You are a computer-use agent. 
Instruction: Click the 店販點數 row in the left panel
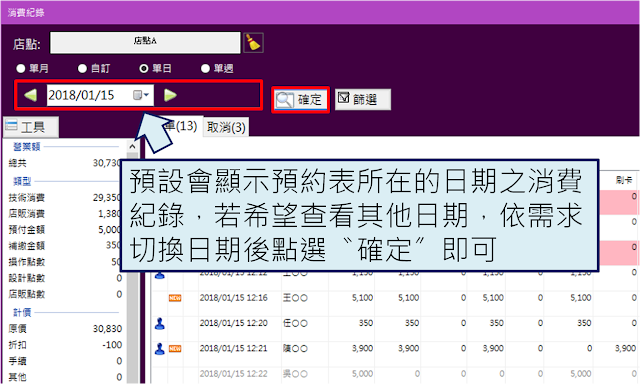tap(65, 294)
